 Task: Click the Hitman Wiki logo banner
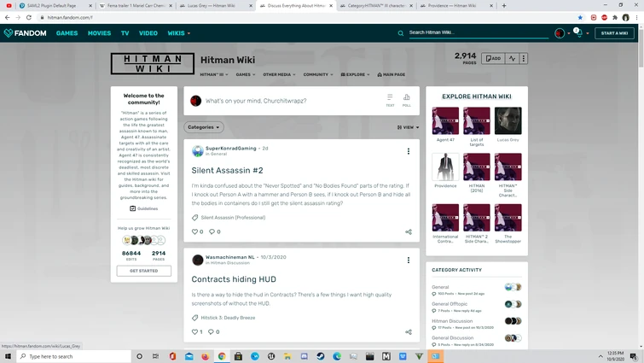(x=153, y=64)
